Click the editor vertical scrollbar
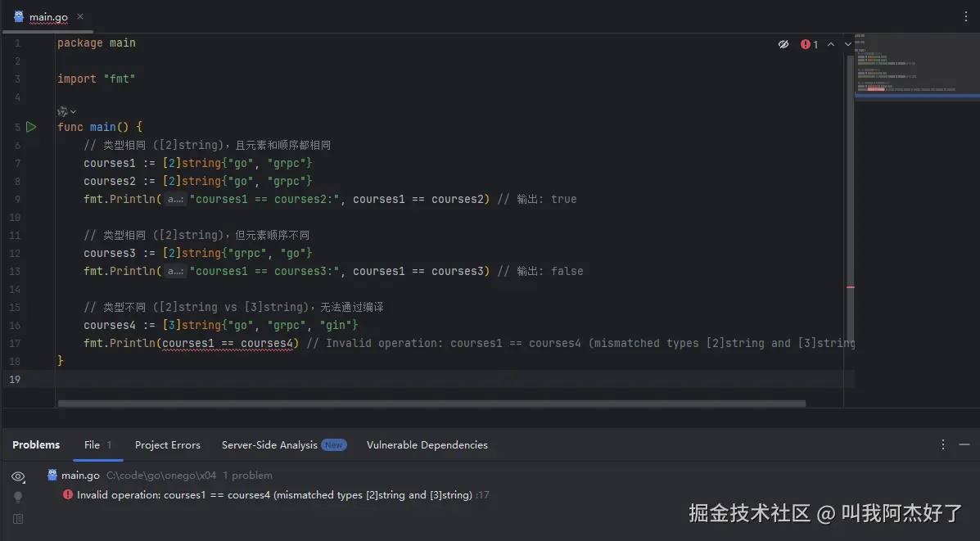 [850, 200]
